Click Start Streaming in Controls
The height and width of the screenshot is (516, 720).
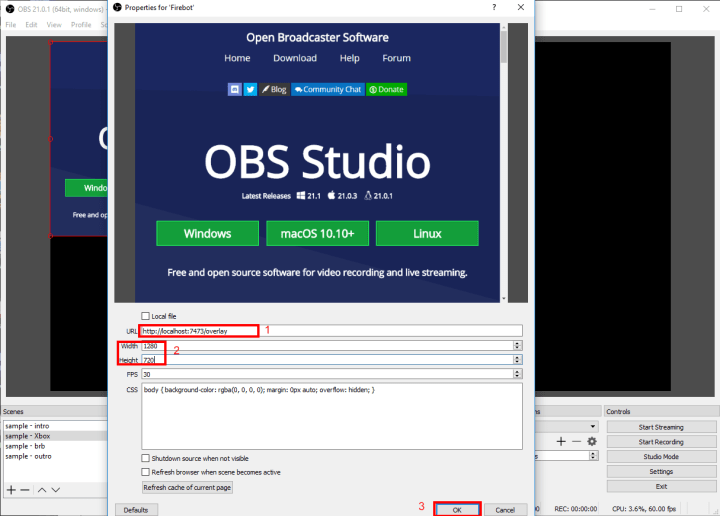(x=661, y=427)
